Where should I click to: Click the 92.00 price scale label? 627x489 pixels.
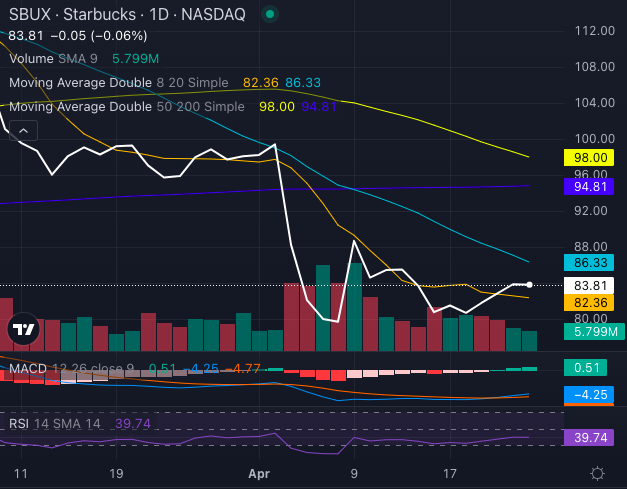click(591, 211)
